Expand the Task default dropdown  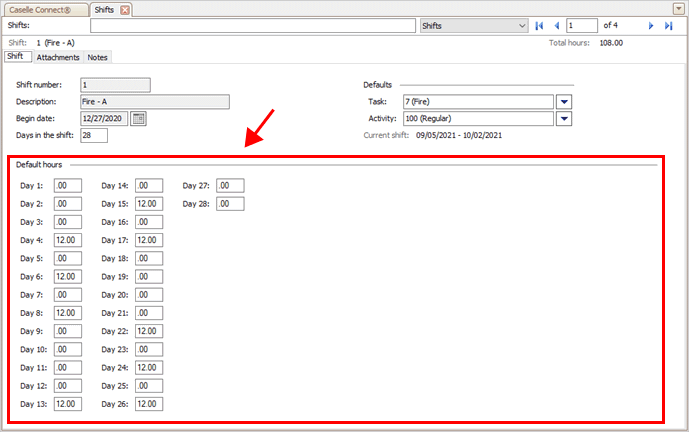pos(563,101)
